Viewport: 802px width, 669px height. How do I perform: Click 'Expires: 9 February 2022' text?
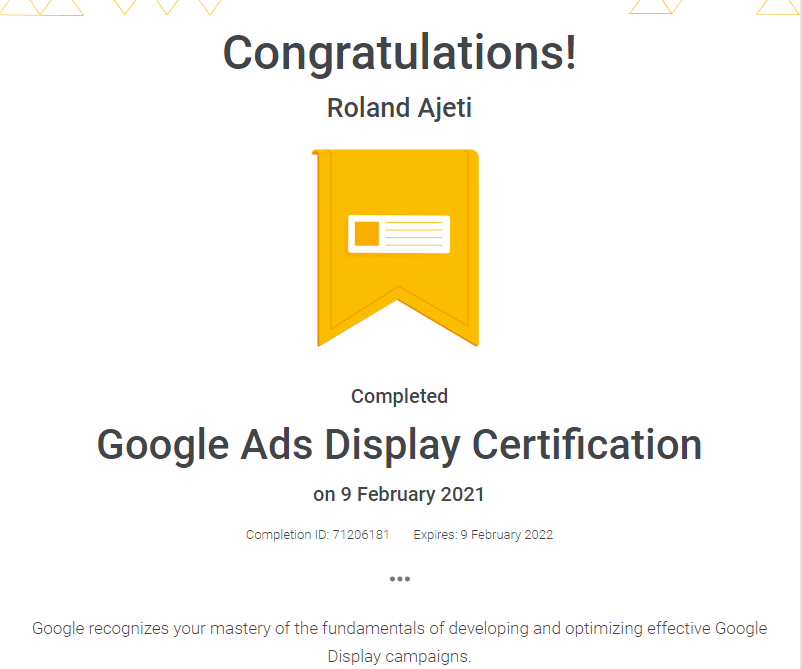coord(483,534)
